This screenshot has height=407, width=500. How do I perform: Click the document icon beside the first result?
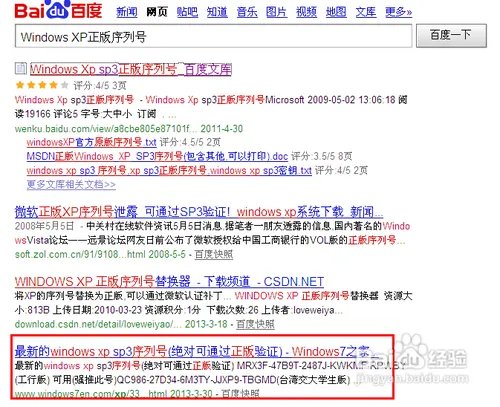(20, 68)
